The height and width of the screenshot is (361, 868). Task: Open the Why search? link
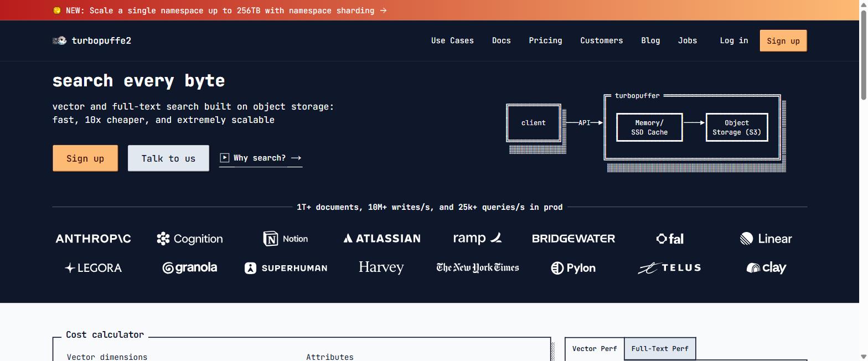pos(261,158)
